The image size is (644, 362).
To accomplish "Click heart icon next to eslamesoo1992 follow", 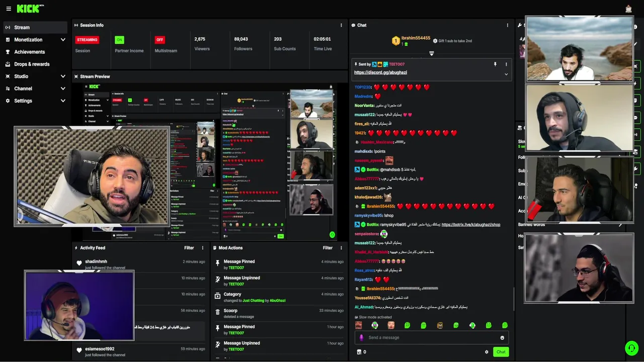I will pos(79,350).
